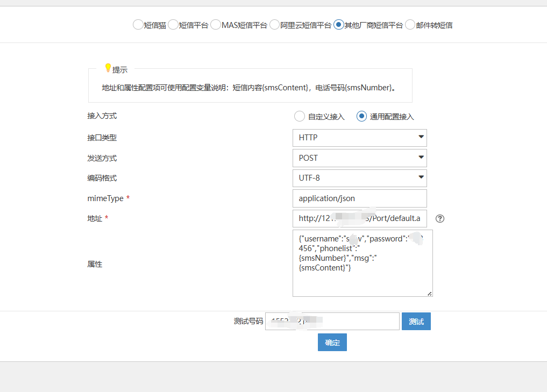Click the hint text about smsContent variables
Image resolution: width=547 pixels, height=392 pixels.
click(250, 88)
